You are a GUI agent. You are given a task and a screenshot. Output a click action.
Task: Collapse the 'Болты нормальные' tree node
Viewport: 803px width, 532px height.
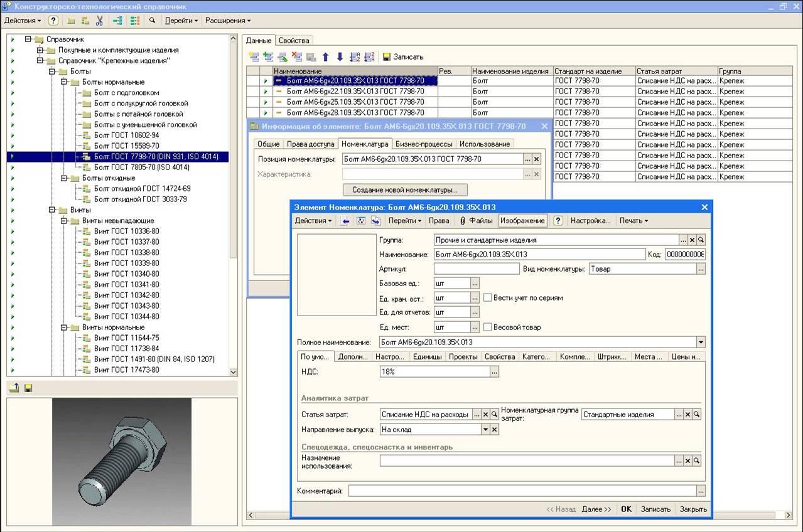point(64,82)
